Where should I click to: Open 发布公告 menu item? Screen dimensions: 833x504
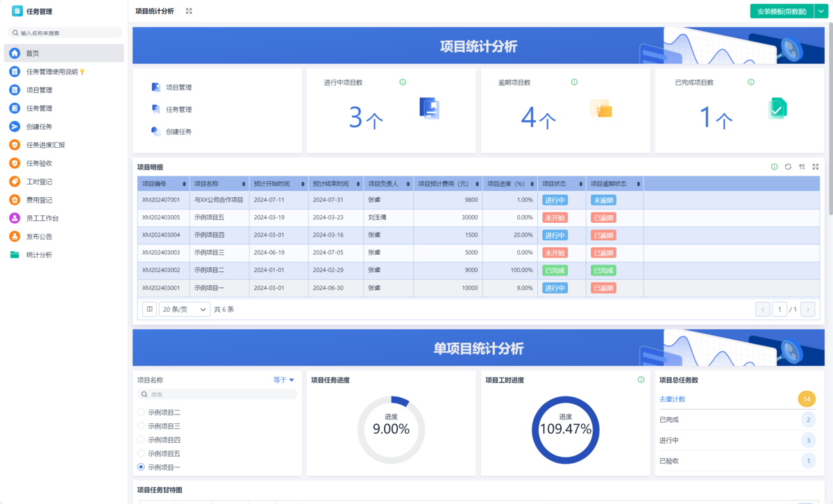coord(64,236)
